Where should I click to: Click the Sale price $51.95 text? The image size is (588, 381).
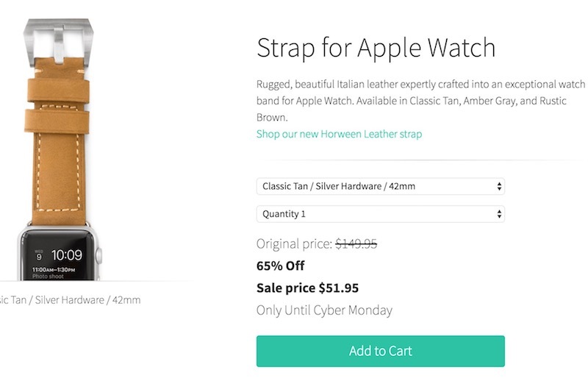tap(307, 288)
